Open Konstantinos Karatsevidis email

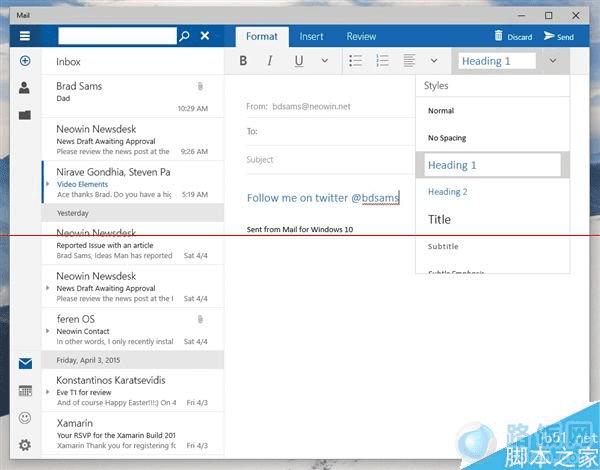coord(132,391)
